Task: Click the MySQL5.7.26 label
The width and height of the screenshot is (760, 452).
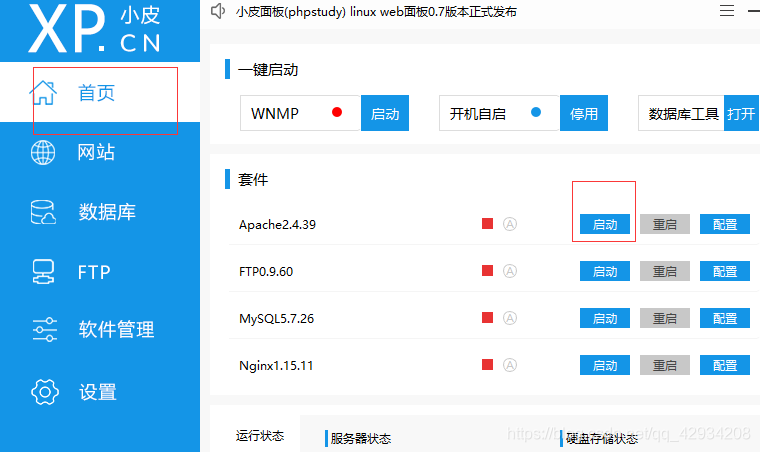Action: click(x=276, y=319)
